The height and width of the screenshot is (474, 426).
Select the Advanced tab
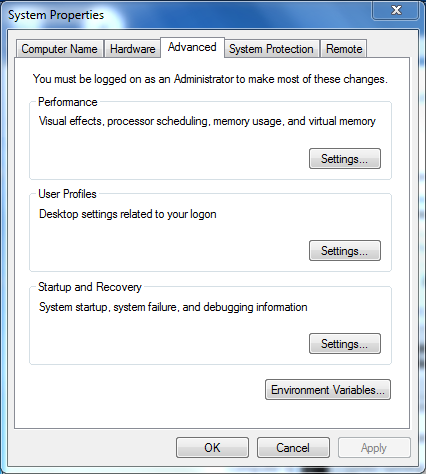[192, 47]
